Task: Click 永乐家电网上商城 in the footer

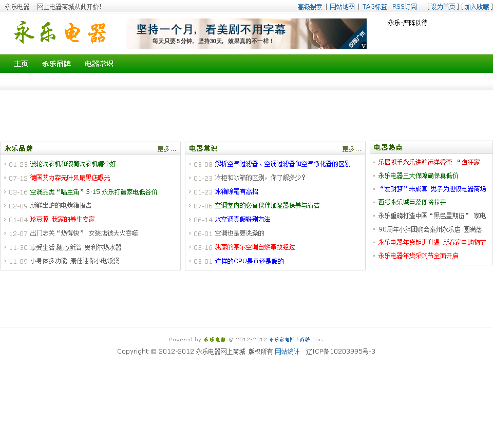Action: 289,339
